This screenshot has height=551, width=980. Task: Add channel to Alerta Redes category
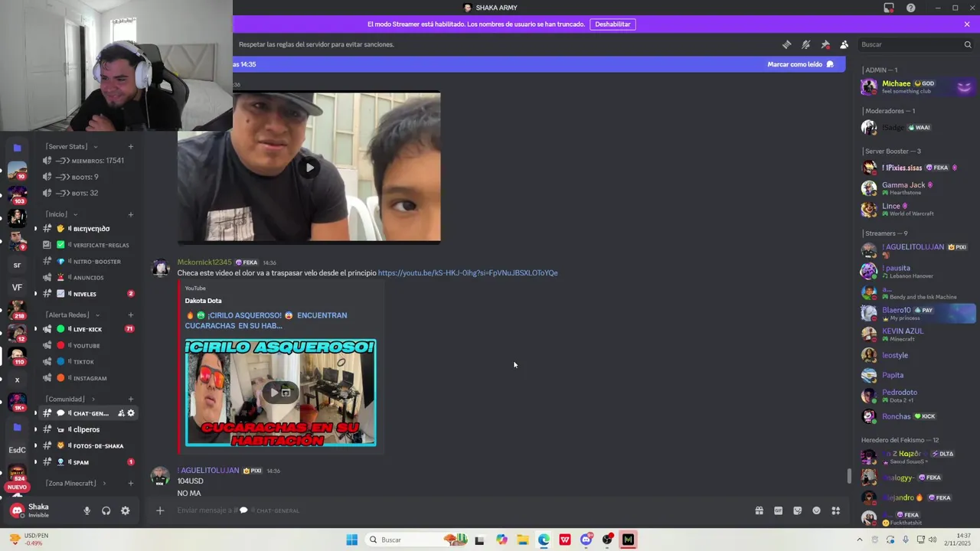pyautogui.click(x=131, y=315)
